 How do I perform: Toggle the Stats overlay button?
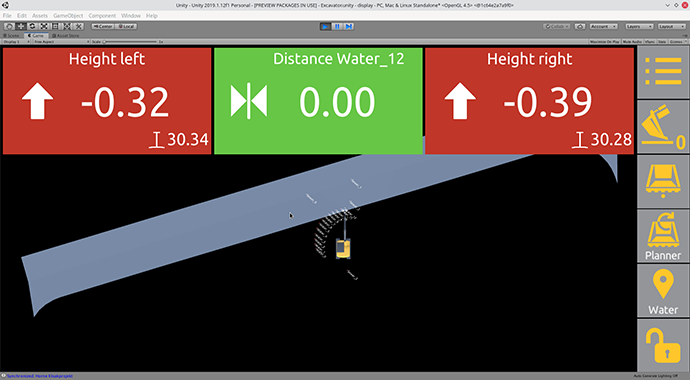pyautogui.click(x=662, y=41)
